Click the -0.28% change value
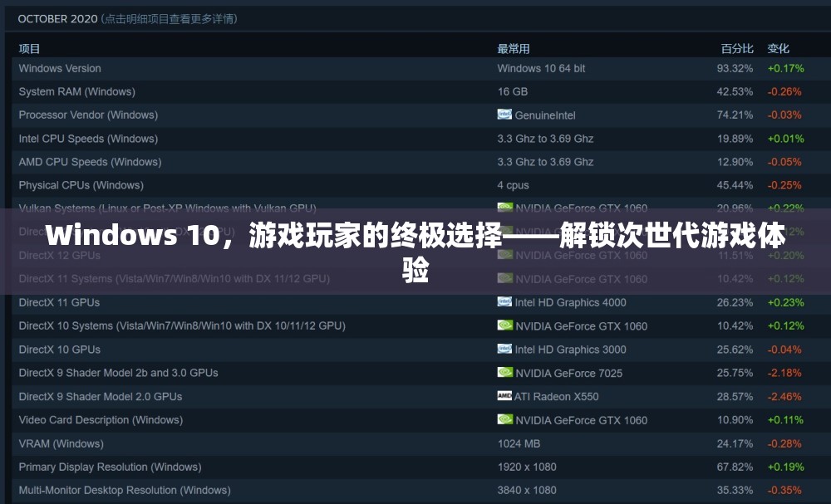 tap(785, 443)
